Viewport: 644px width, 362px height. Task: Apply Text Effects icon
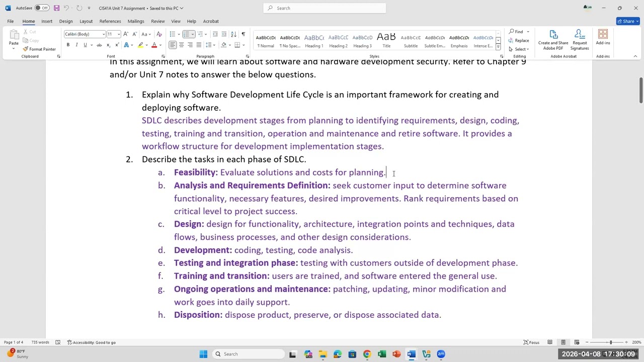click(x=126, y=45)
